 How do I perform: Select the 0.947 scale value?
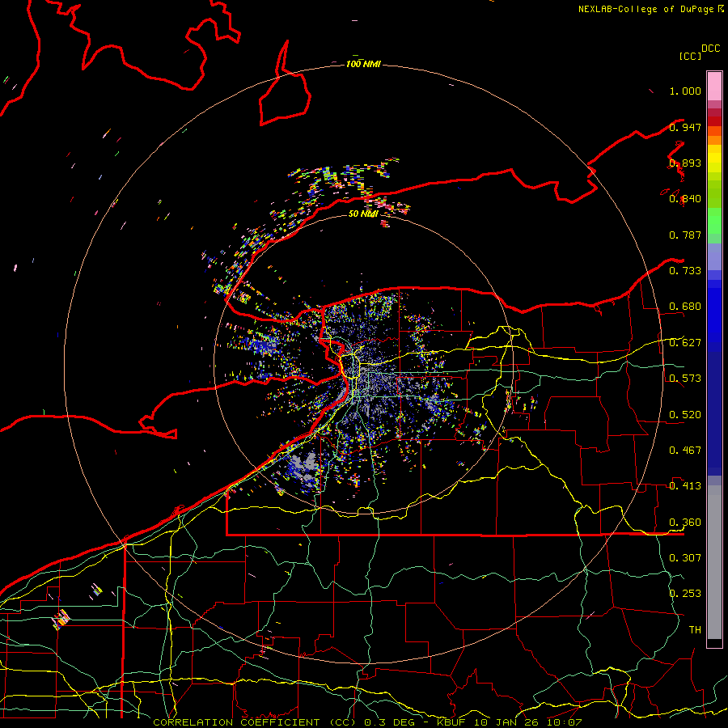[685, 127]
